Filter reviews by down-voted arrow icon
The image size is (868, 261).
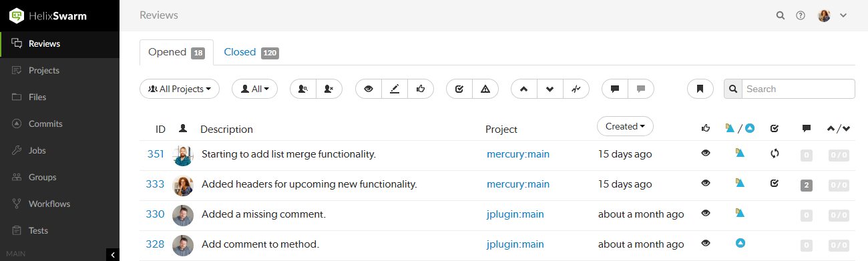550,89
